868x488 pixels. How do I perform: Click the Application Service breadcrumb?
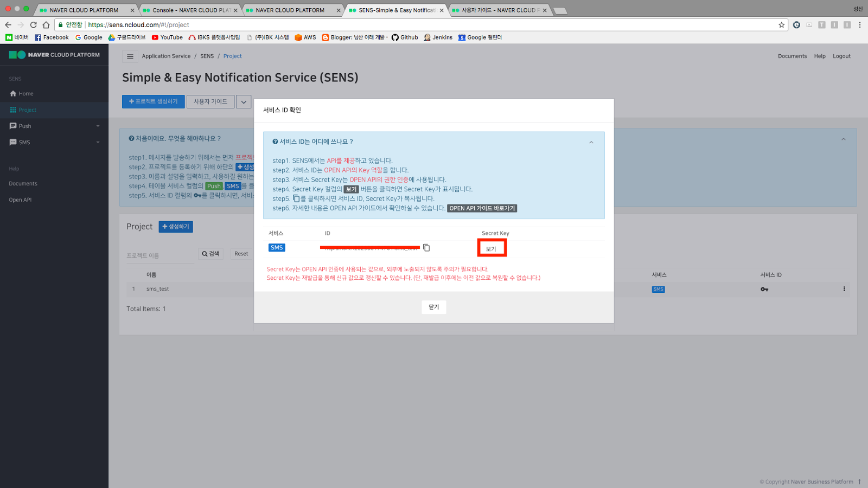click(x=166, y=56)
